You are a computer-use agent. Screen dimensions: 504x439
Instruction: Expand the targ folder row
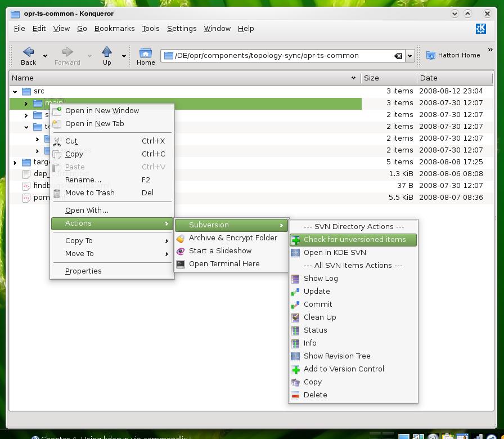(x=15, y=163)
